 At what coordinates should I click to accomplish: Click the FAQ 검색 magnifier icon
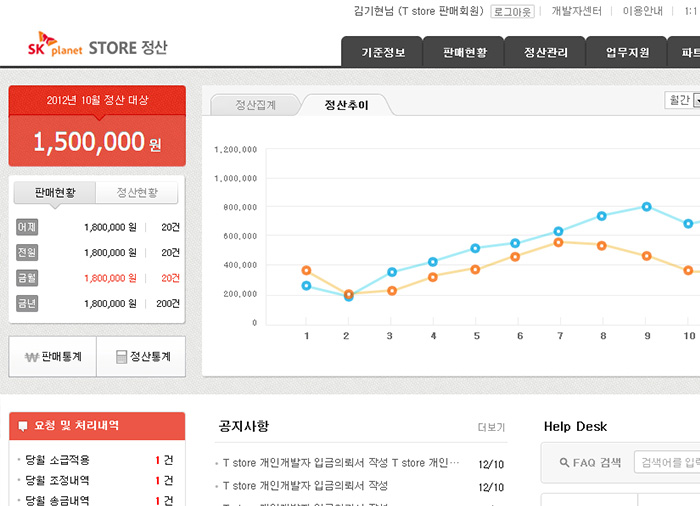[564, 463]
